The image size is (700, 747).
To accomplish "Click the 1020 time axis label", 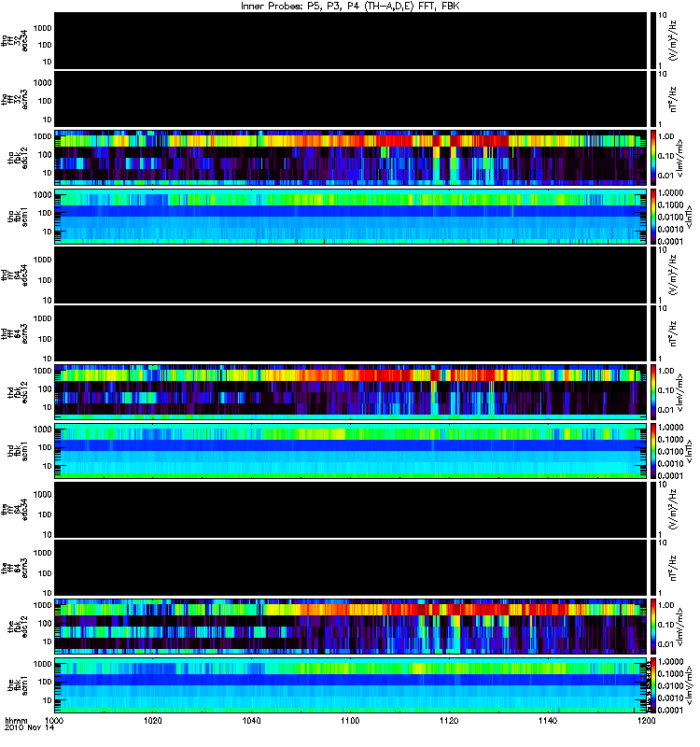I will point(153,720).
